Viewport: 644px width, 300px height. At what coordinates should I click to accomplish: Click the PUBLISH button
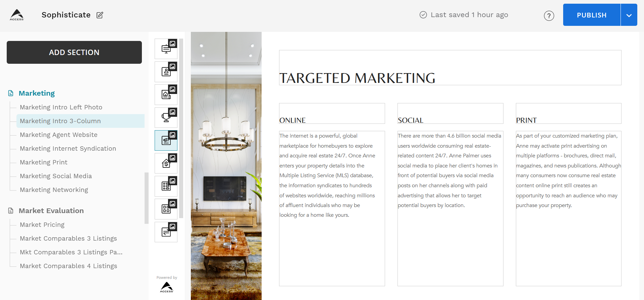[x=592, y=15]
